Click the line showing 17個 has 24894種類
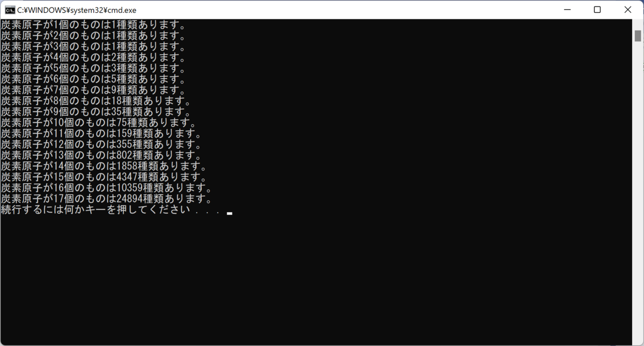Viewport: 644px width, 346px height. [x=107, y=199]
